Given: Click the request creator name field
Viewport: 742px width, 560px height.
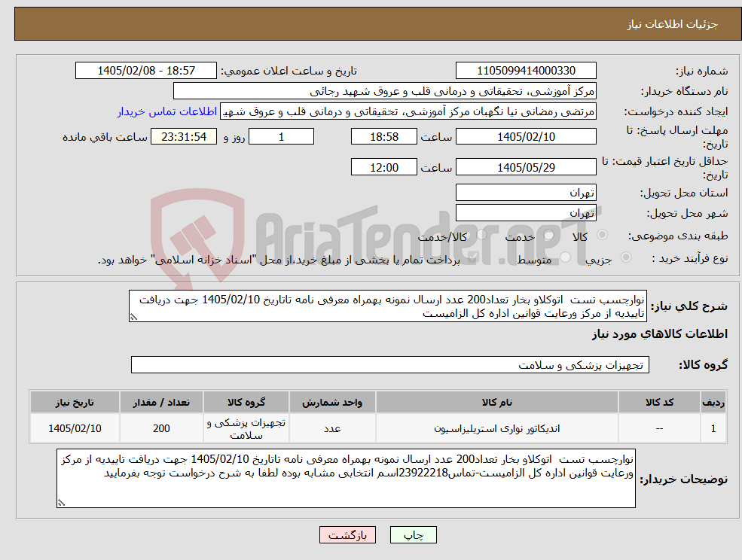Looking at the screenshot, I should click(408, 111).
